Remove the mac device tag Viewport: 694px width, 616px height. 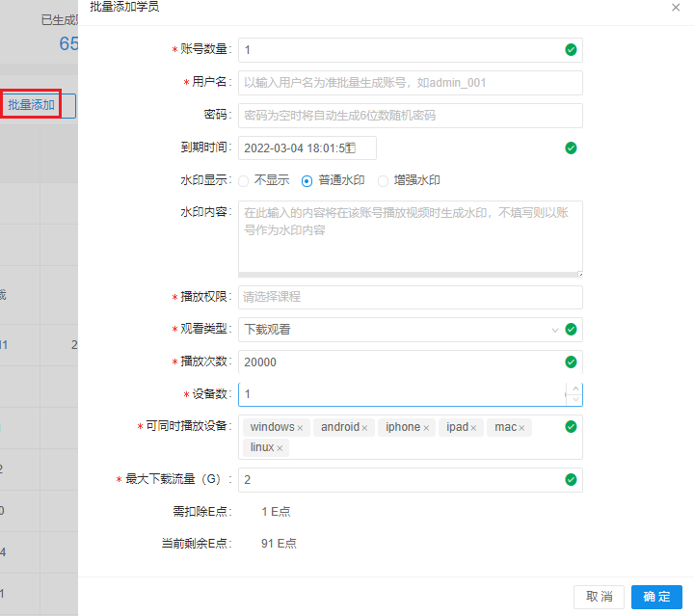[523, 428]
